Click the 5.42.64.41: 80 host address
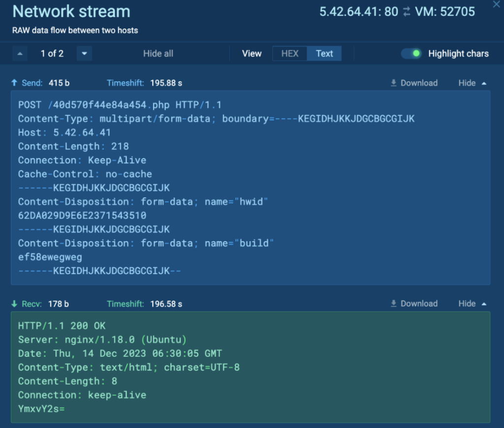The width and height of the screenshot is (504, 428). pos(358,12)
